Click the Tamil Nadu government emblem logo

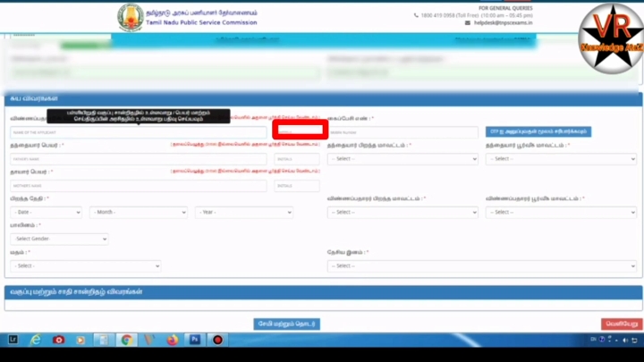pos(131,17)
